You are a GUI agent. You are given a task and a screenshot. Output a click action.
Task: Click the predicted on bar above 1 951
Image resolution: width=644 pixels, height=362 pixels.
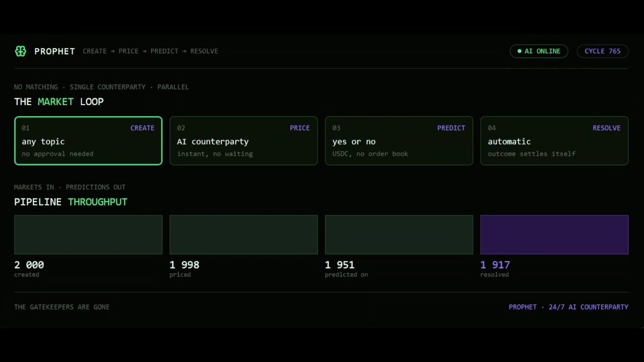(x=399, y=235)
